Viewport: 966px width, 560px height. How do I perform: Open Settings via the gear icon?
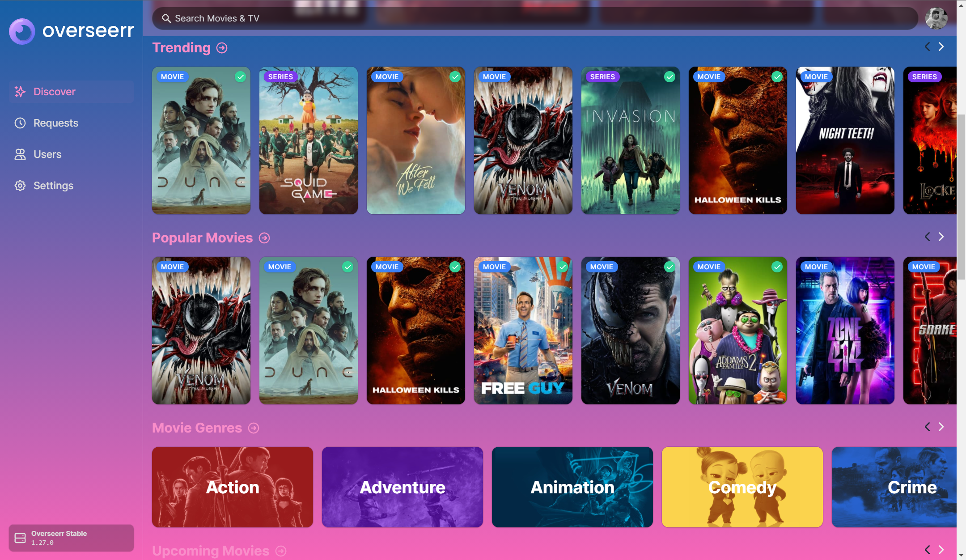coord(20,186)
